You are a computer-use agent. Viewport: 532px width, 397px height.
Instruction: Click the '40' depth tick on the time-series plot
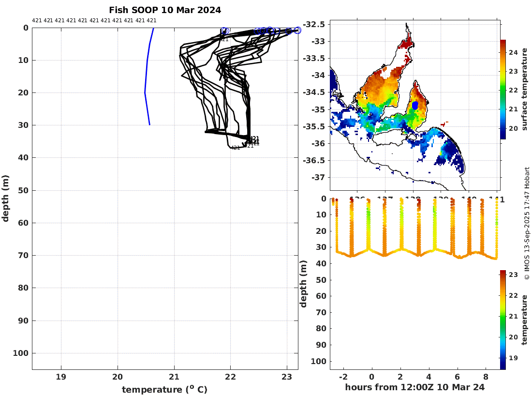(x=321, y=263)
